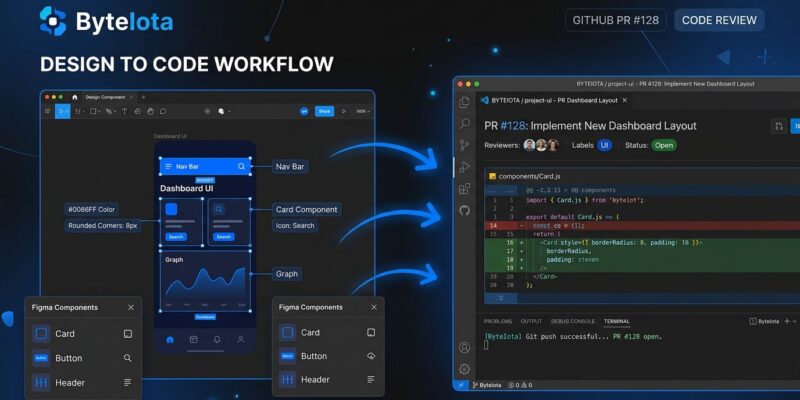Expand hidden lines at diff bottom
800x400 pixels.
[x=501, y=298]
